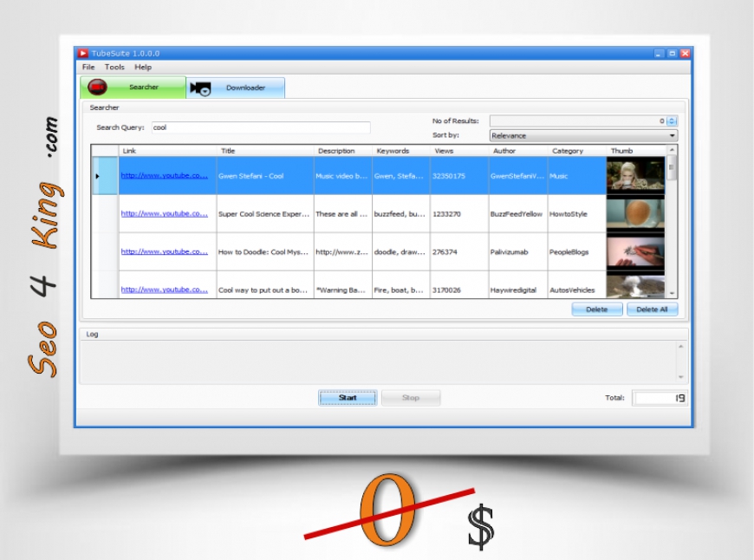Open the Tools menu
754x560 pixels.
[x=114, y=67]
